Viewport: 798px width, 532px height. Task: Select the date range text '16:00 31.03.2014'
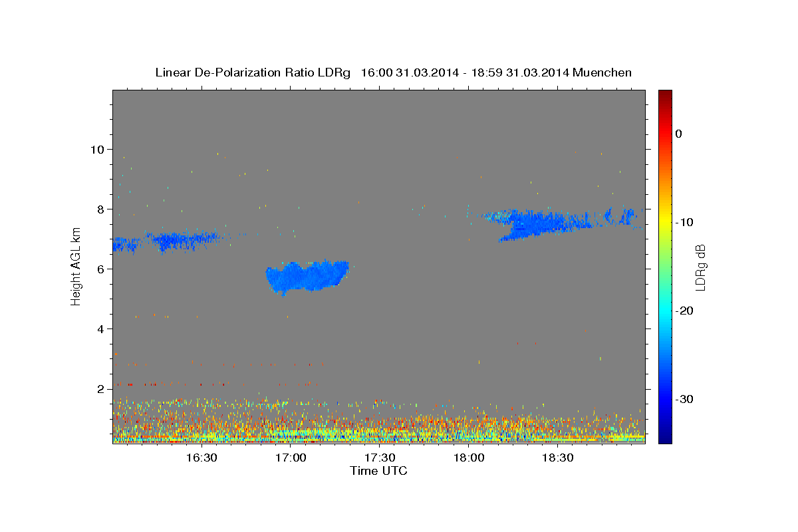(x=410, y=72)
